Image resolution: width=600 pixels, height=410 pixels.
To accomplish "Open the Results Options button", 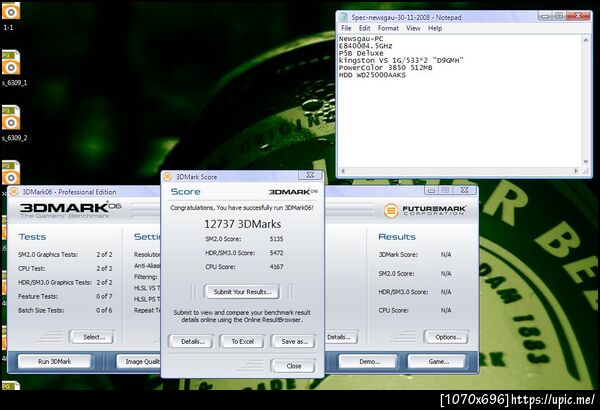I will pyautogui.click(x=447, y=337).
